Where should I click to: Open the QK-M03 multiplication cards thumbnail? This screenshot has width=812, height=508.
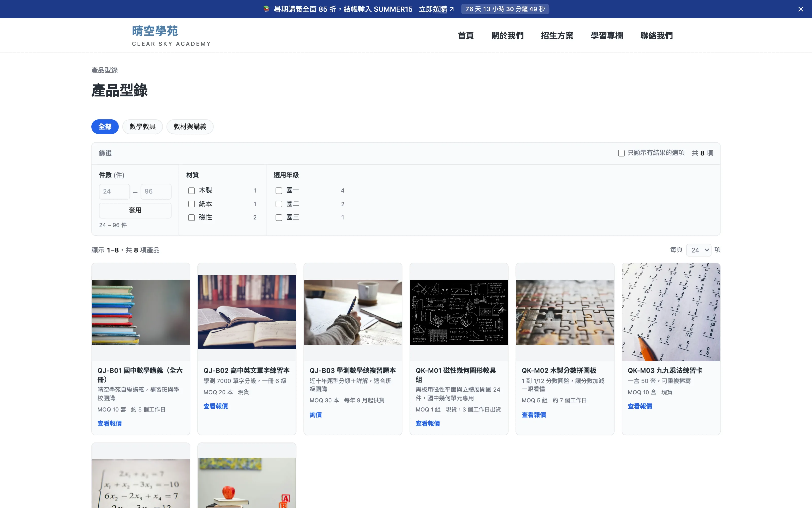click(x=671, y=312)
